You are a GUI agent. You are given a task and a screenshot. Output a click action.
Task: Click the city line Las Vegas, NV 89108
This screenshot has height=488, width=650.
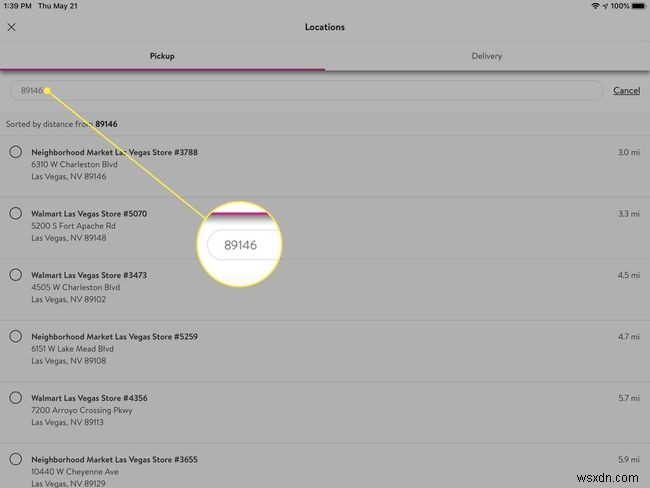[x=69, y=361]
